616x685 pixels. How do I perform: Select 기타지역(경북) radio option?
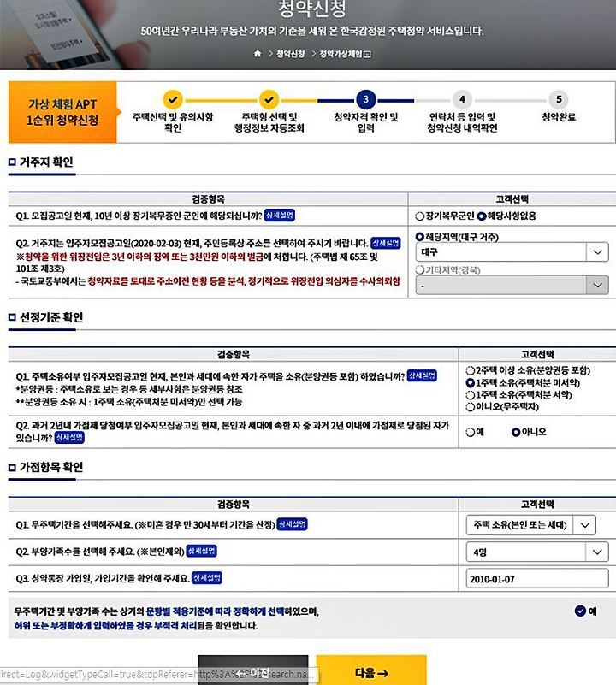420,269
